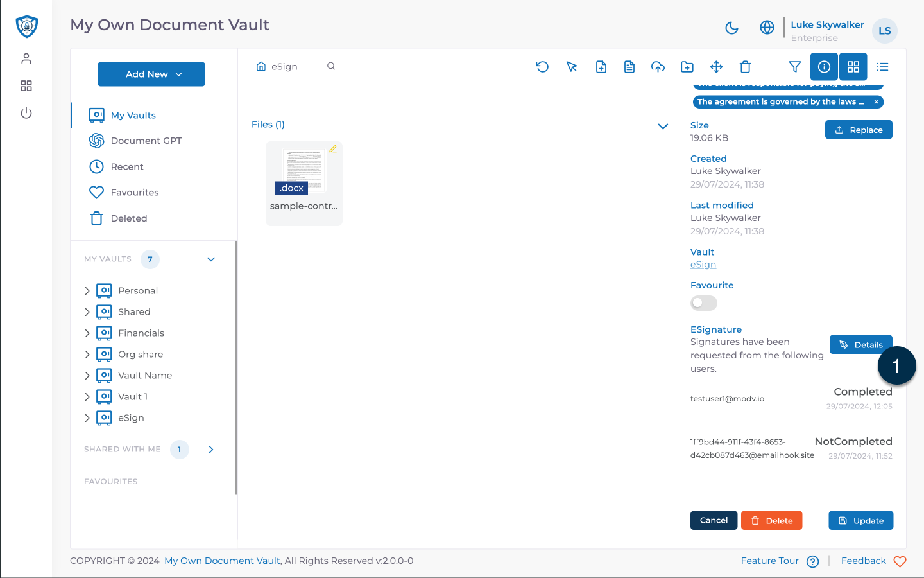Select the Financials vault name
The height and width of the screenshot is (578, 924).
click(x=141, y=333)
